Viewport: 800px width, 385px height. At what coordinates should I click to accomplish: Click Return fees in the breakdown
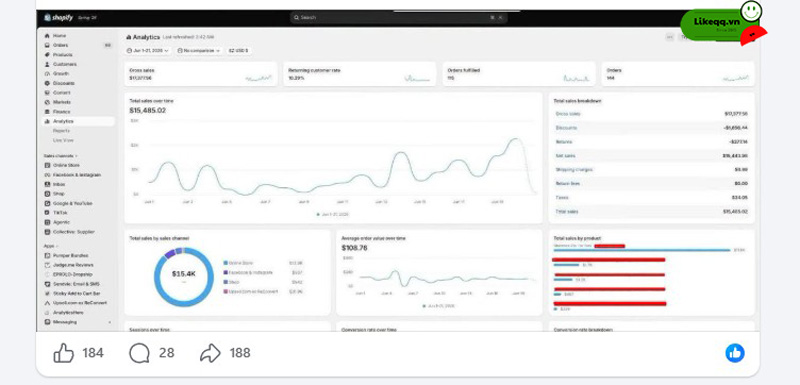pos(652,184)
